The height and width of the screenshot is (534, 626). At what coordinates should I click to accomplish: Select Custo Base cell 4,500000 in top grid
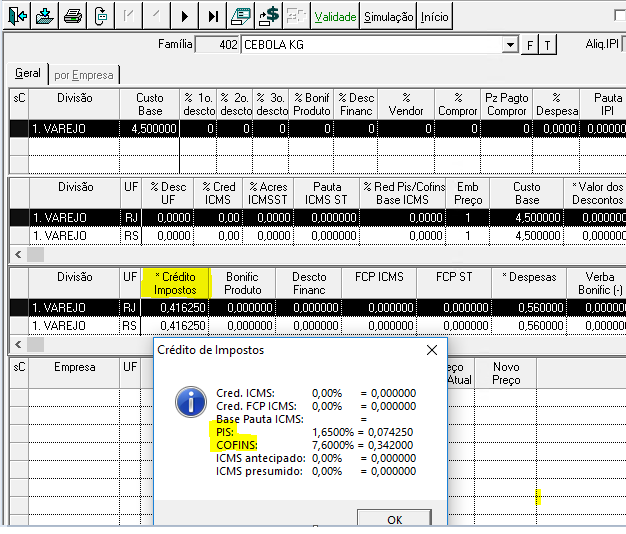click(x=150, y=129)
